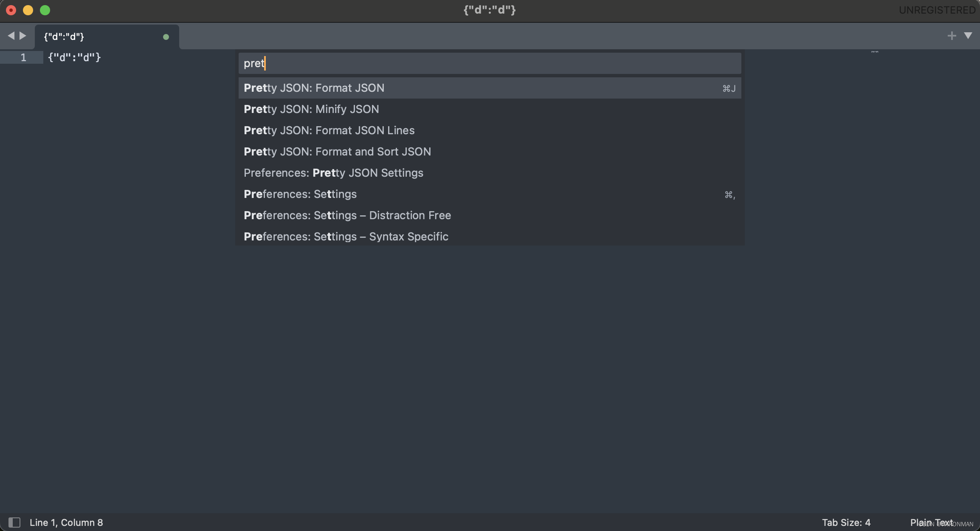
Task: Open Preferences: Settings entry
Action: [490, 194]
